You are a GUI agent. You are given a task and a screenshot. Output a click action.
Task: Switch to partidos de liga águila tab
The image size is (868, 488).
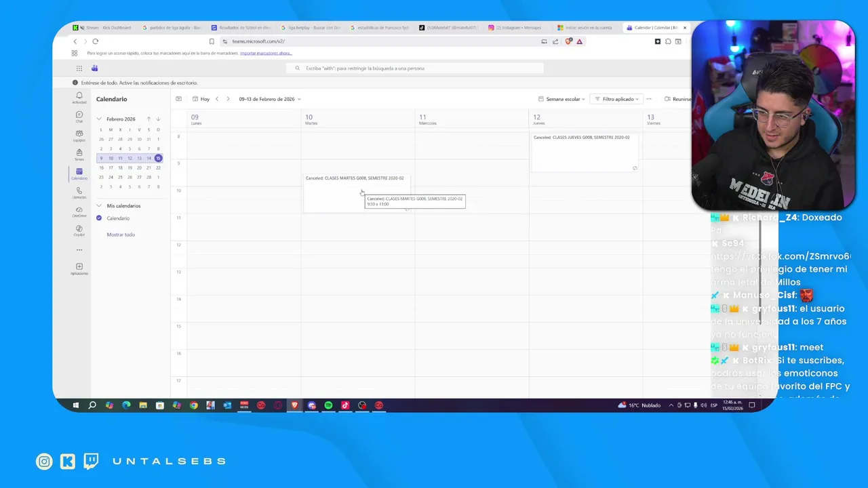(x=173, y=28)
